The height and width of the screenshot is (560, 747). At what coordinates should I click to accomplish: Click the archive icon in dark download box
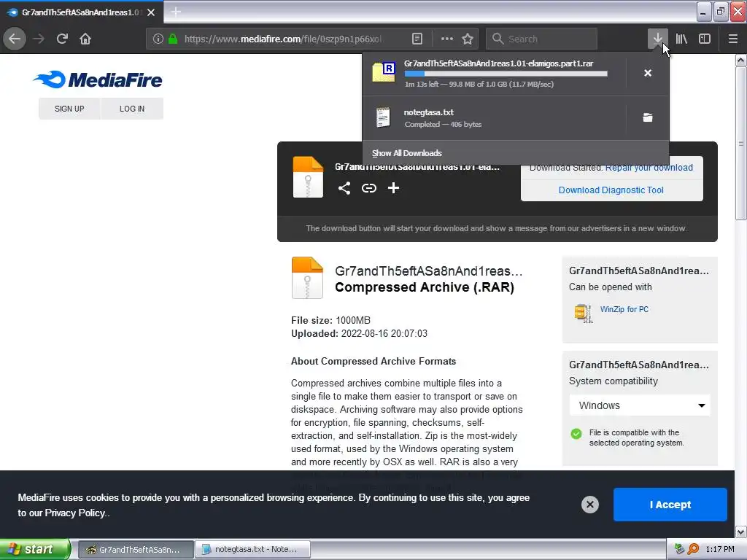click(x=308, y=176)
